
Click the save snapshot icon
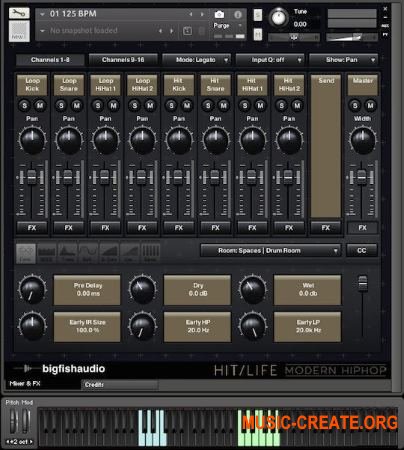pos(187,31)
